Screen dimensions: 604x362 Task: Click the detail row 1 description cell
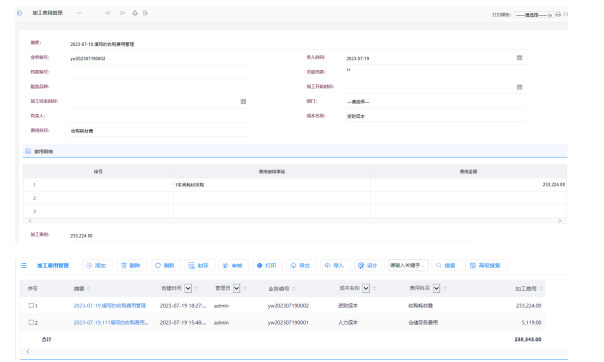(272, 185)
